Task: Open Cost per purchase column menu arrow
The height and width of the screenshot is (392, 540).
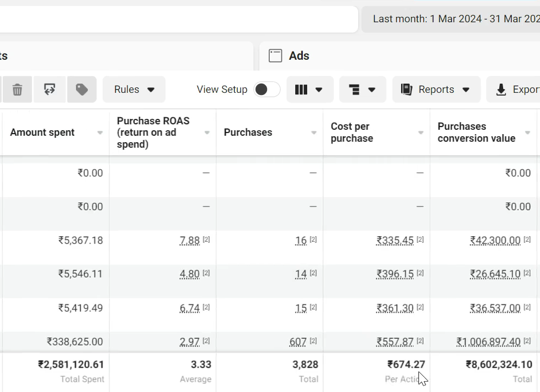Action: coord(421,133)
